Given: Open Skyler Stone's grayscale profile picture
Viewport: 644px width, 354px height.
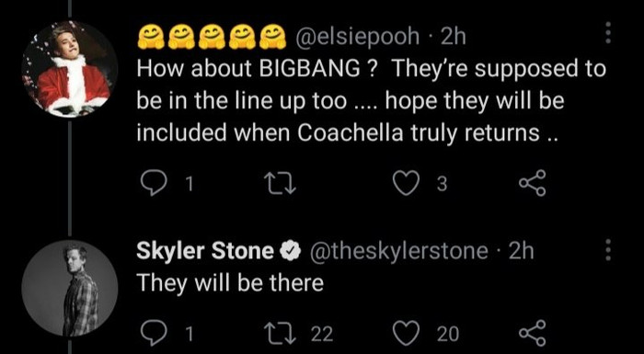Looking at the screenshot, I should [x=69, y=289].
